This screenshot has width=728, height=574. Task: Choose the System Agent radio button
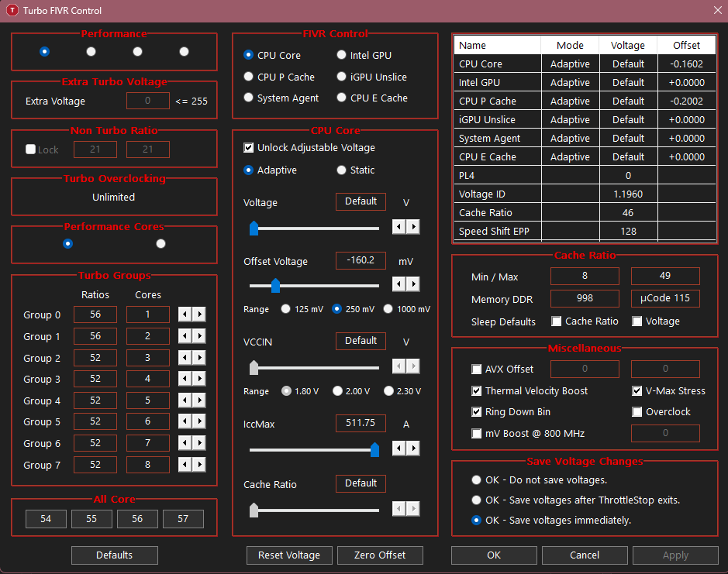tap(248, 98)
